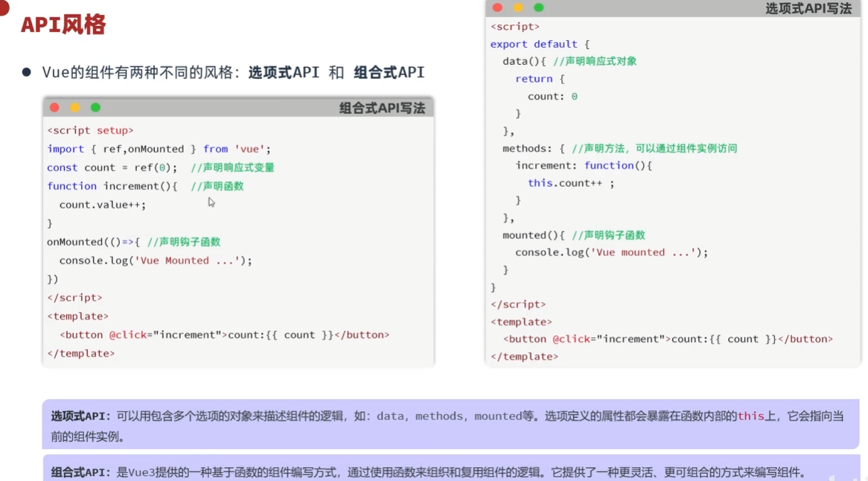The height and width of the screenshot is (481, 868).
Task: Click count: 0 line
Action: pyautogui.click(x=552, y=96)
